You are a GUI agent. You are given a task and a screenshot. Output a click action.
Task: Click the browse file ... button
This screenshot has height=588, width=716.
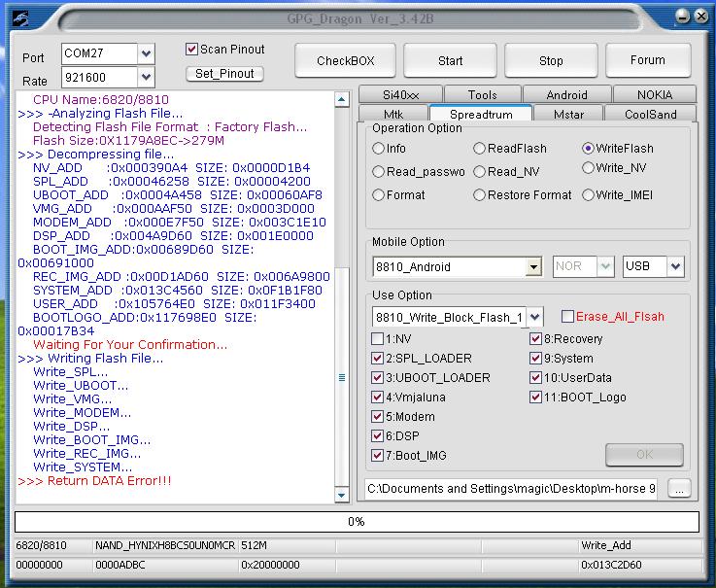(679, 489)
